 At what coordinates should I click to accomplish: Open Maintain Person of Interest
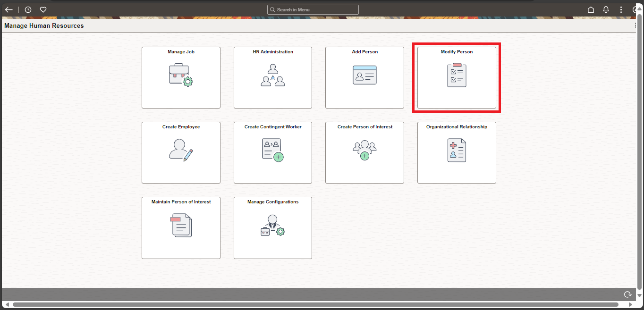click(x=181, y=228)
